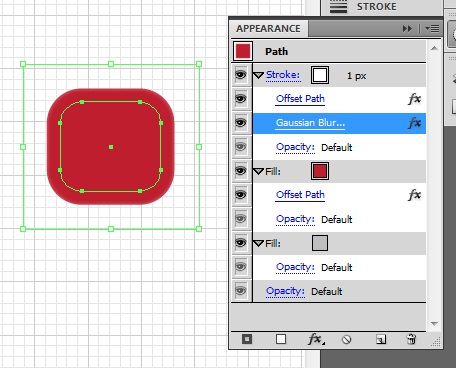The image size is (456, 368).
Task: Toggle visibility of Stroke row
Action: tap(241, 75)
